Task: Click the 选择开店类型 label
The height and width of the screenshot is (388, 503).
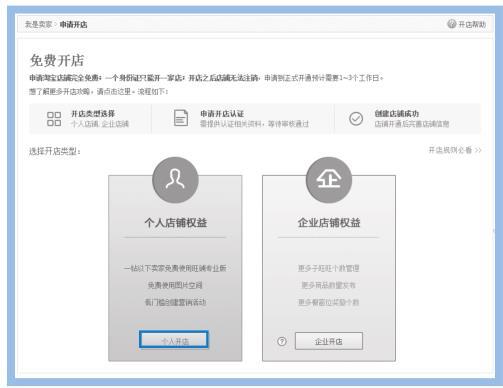Action: click(55, 151)
